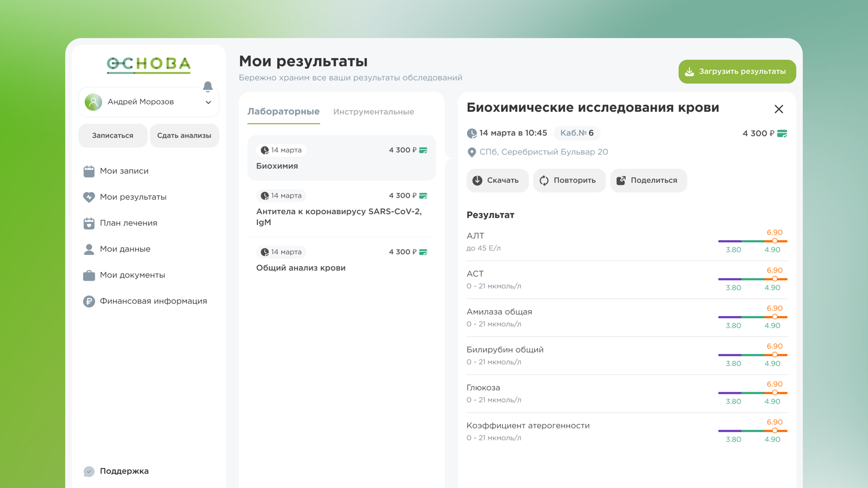Click Андрей Морозов avatar icon

[93, 102]
